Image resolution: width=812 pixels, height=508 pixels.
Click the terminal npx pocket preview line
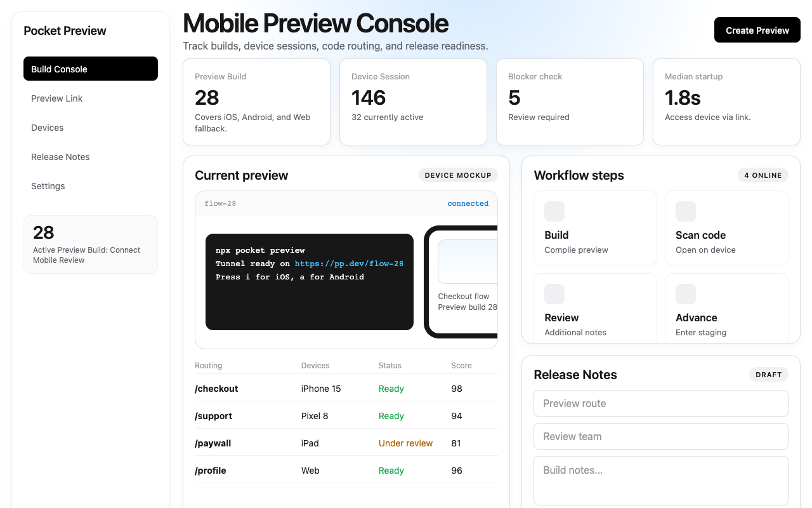click(260, 250)
